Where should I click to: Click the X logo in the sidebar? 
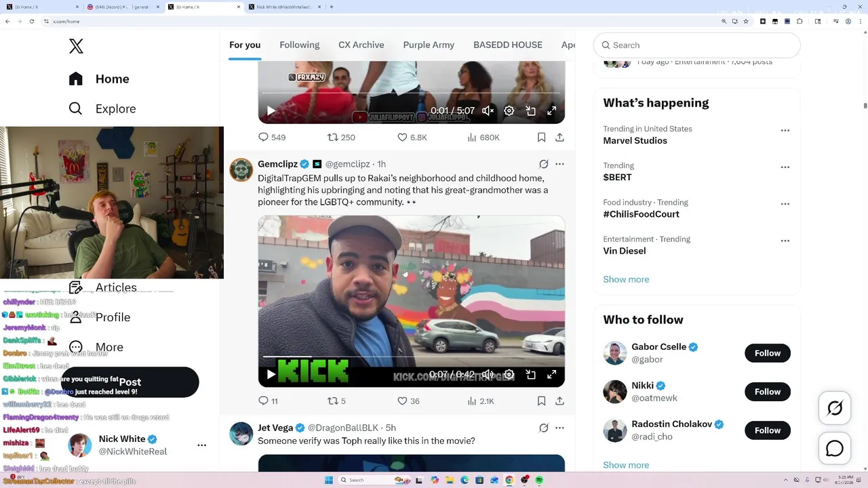76,46
